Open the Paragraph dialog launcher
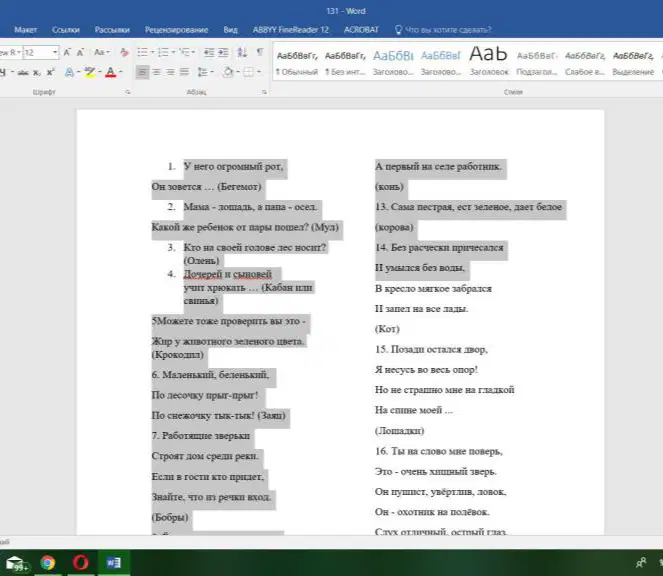The height and width of the screenshot is (576, 663). (264, 92)
